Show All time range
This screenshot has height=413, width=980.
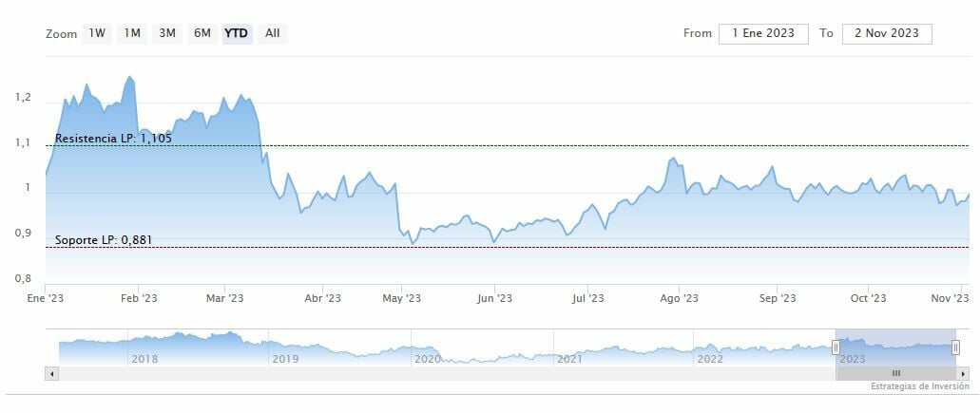(273, 33)
